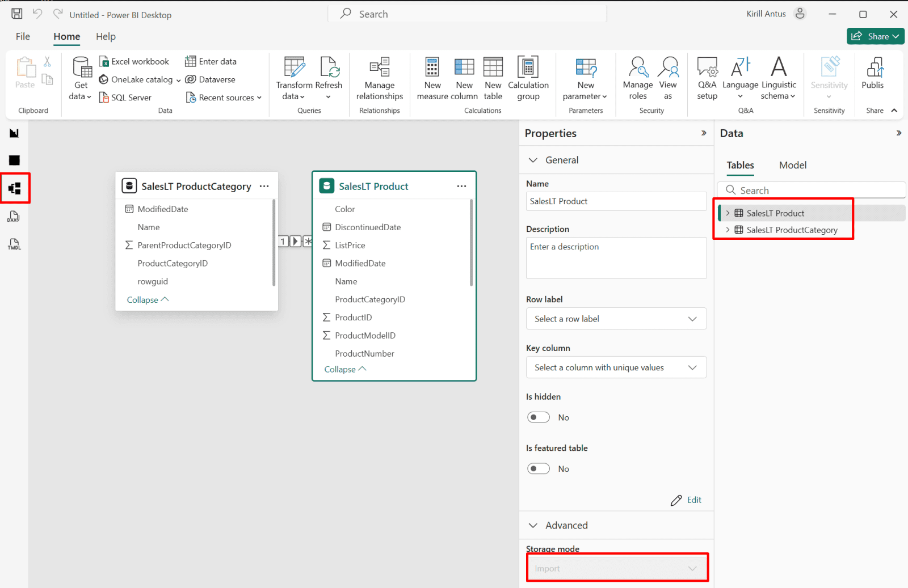Click the Manage relationships icon
Screen dimensions: 908x588
pyautogui.click(x=379, y=67)
